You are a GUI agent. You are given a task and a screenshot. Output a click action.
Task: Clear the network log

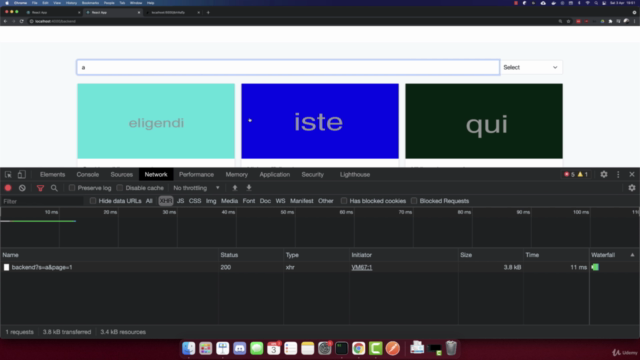[x=22, y=188]
